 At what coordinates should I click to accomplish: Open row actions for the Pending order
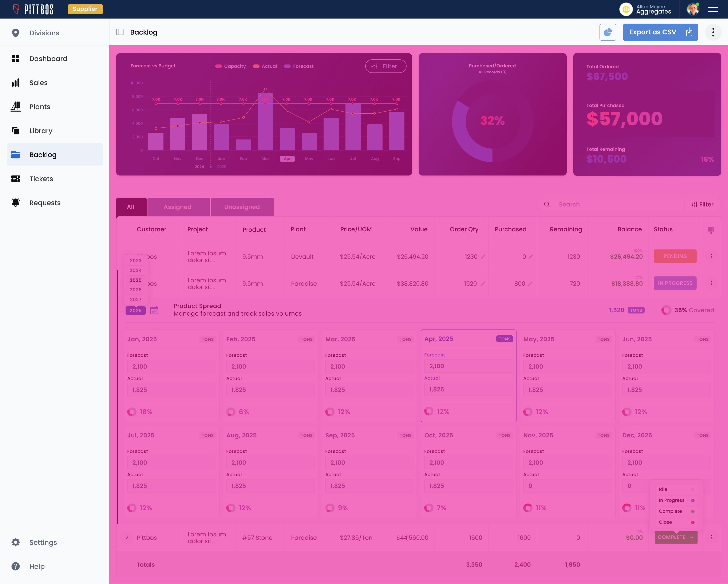click(711, 256)
